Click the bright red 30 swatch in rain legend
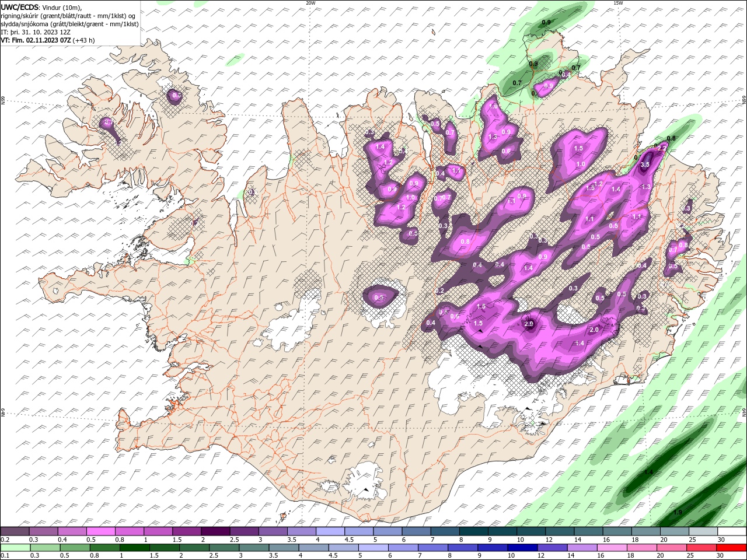Viewport: 747px width, 560px height. pyautogui.click(x=732, y=548)
